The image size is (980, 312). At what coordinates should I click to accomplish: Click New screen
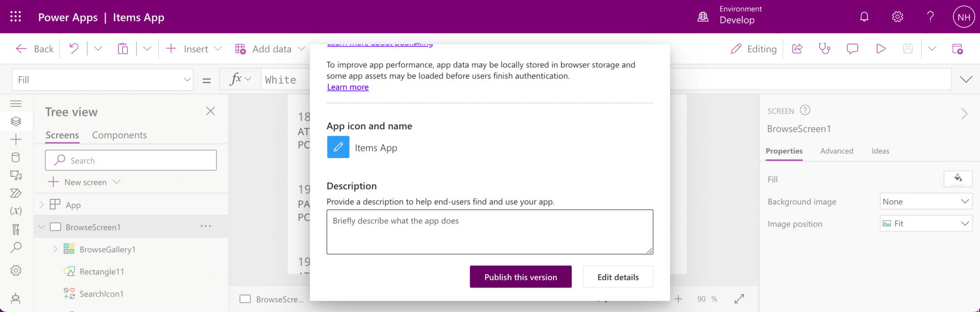pos(84,182)
